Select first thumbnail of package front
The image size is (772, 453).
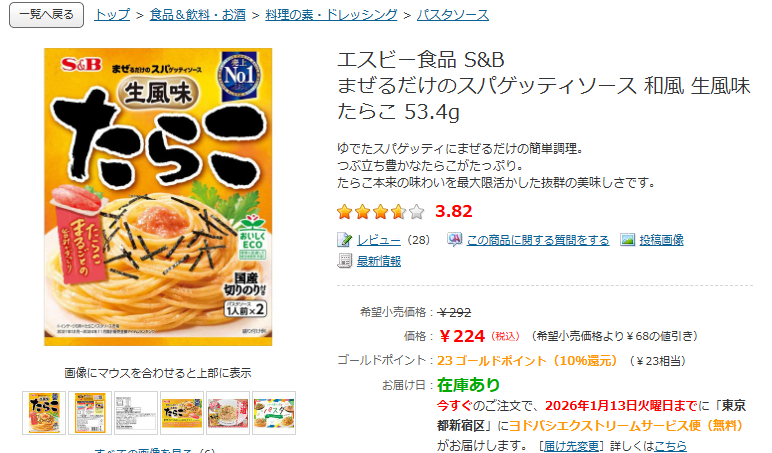(44, 413)
